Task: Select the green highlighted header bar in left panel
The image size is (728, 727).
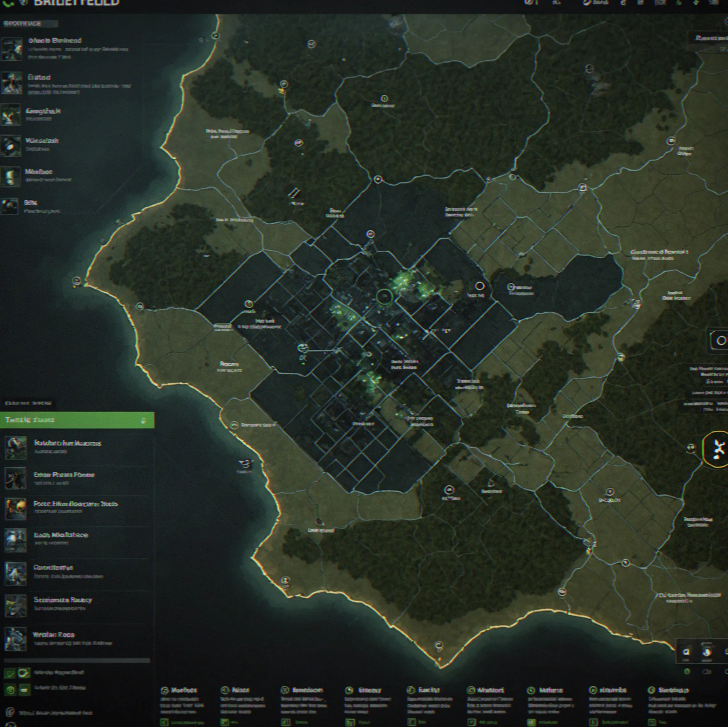Action: pyautogui.click(x=77, y=420)
